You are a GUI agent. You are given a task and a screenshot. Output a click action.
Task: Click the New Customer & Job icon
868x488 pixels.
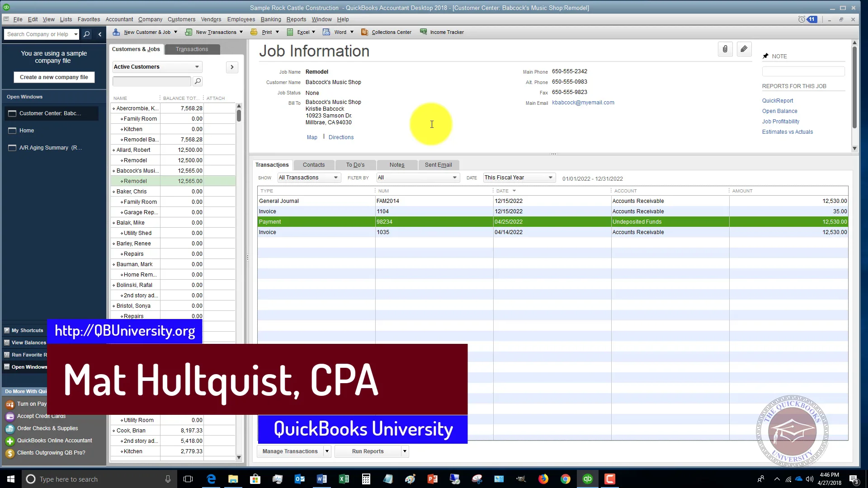[116, 32]
